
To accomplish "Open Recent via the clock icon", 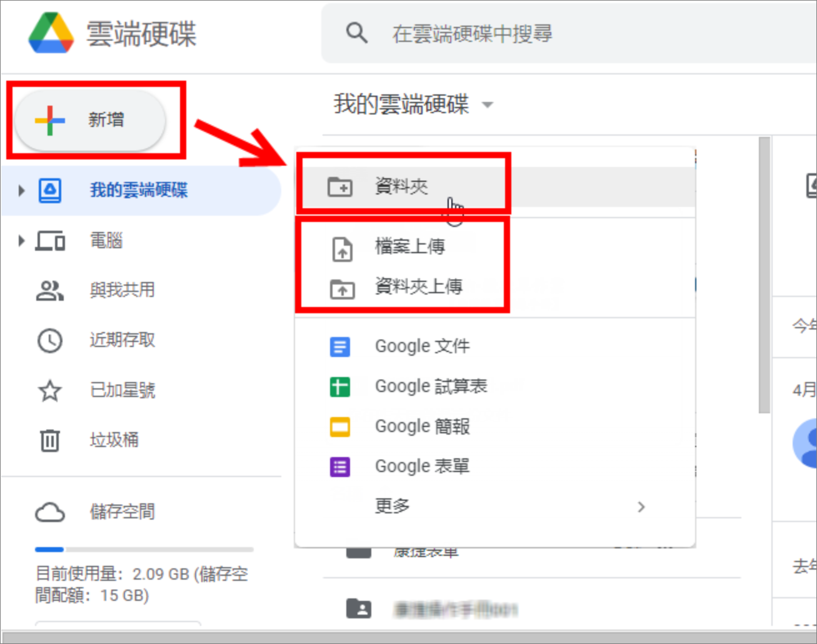I will pos(50,341).
